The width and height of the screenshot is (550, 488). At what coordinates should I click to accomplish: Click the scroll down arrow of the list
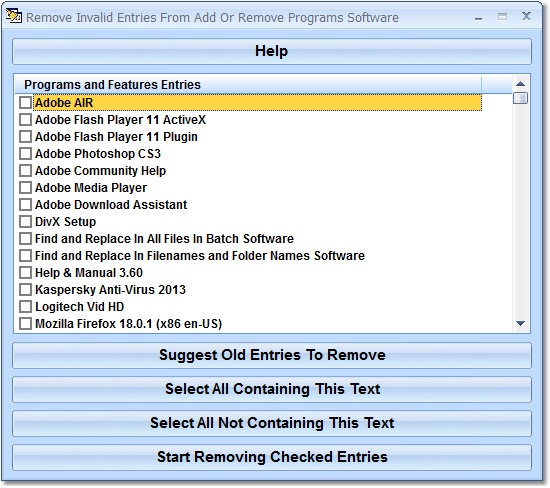coord(521,323)
